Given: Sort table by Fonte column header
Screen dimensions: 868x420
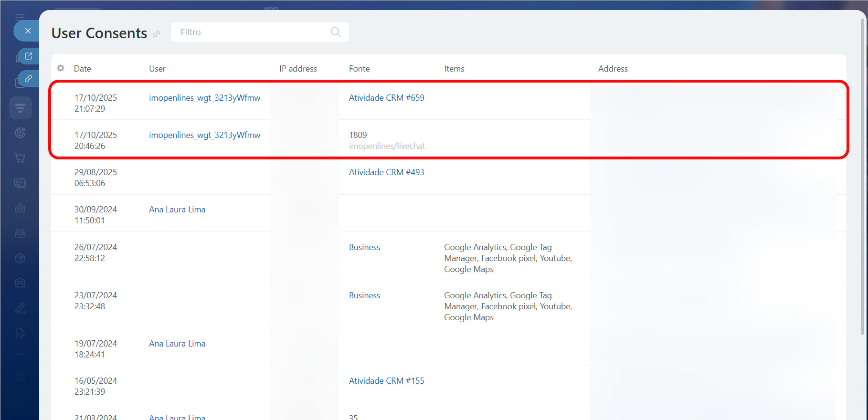Looking at the screenshot, I should [x=359, y=69].
